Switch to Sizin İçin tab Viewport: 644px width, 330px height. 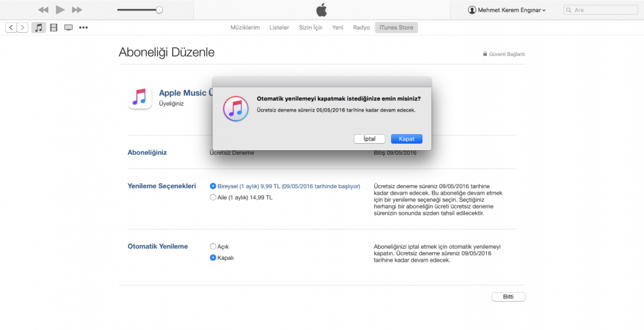click(310, 28)
